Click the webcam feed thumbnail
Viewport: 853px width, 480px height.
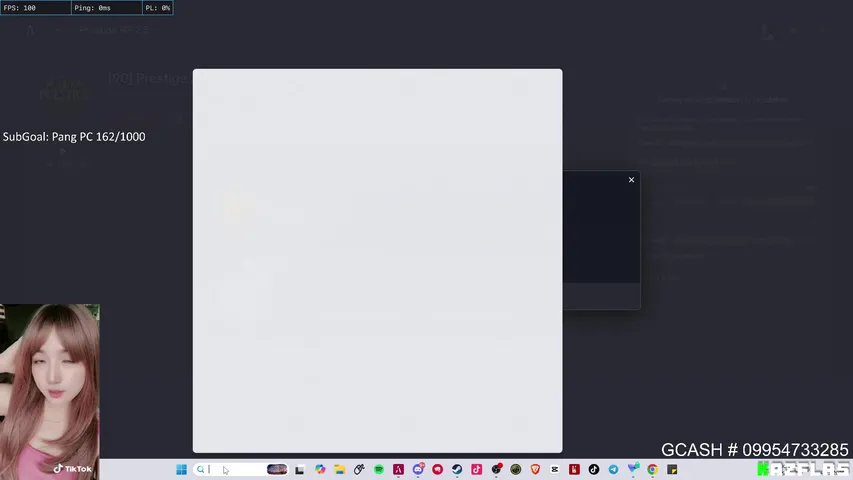[x=50, y=392]
